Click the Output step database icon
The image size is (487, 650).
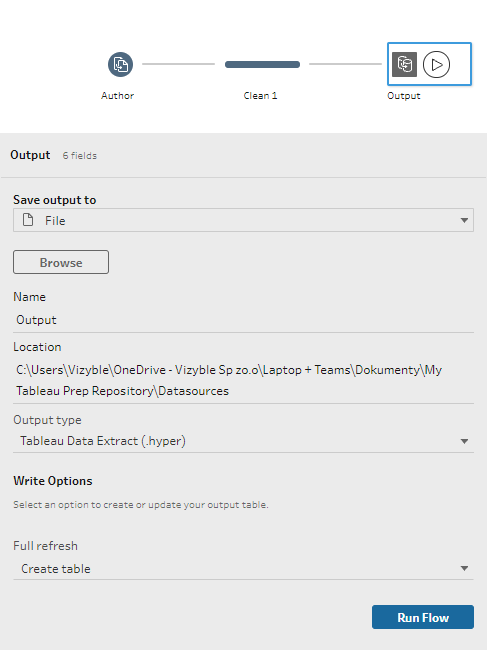tap(404, 64)
